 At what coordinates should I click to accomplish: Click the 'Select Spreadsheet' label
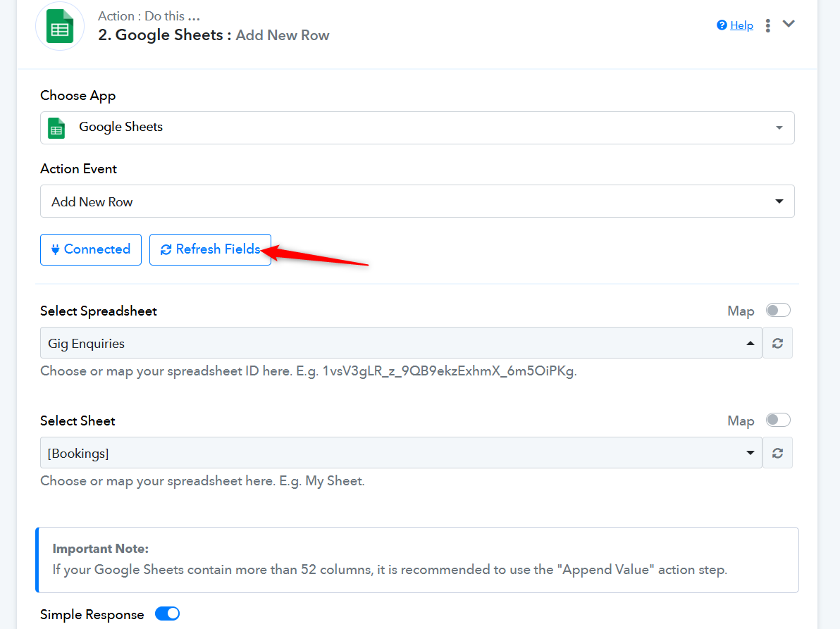pyautogui.click(x=99, y=311)
